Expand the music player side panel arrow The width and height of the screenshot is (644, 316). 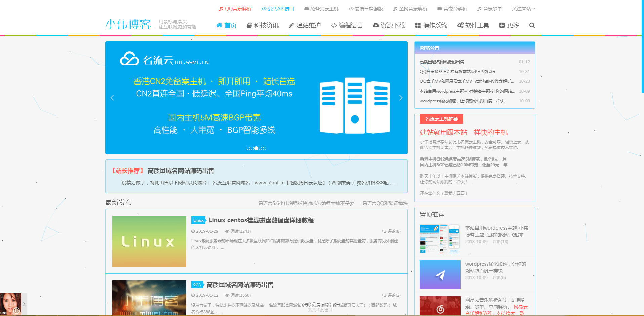coord(24,304)
